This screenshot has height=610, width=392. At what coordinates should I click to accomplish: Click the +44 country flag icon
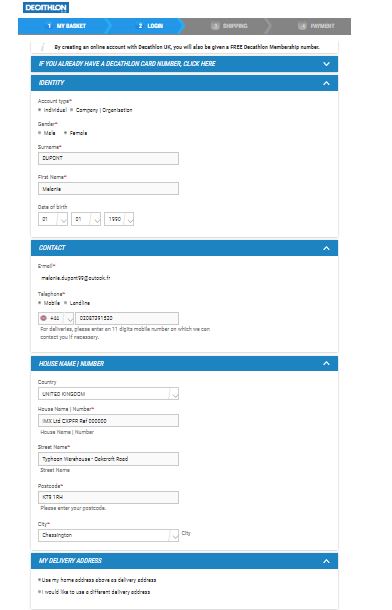pos(44,318)
